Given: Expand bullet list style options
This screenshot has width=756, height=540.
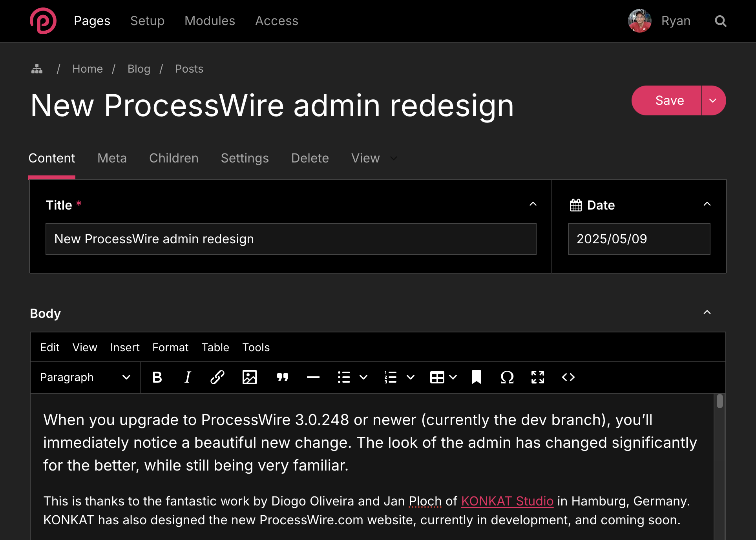Looking at the screenshot, I should 363,377.
